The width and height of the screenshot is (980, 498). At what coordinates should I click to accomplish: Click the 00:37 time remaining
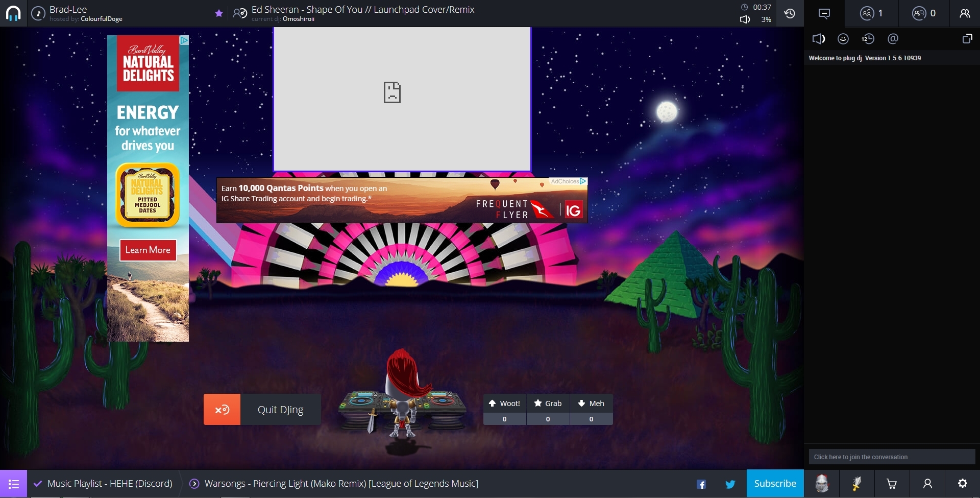[x=762, y=7]
